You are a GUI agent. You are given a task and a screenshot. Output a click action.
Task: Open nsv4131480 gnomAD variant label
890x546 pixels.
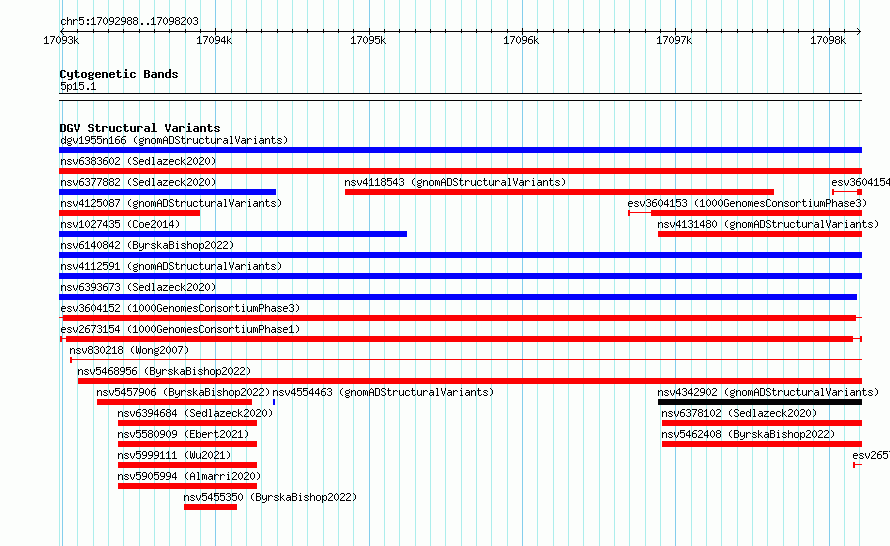(x=768, y=224)
